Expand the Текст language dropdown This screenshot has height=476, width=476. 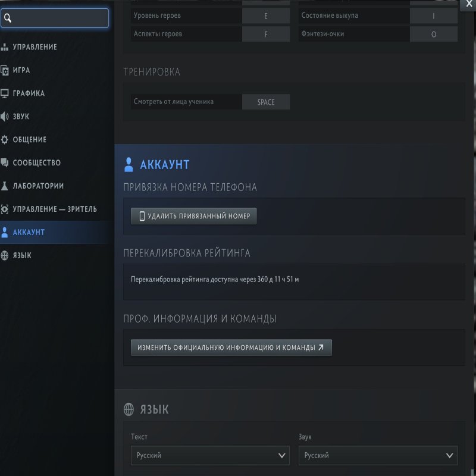tap(210, 456)
